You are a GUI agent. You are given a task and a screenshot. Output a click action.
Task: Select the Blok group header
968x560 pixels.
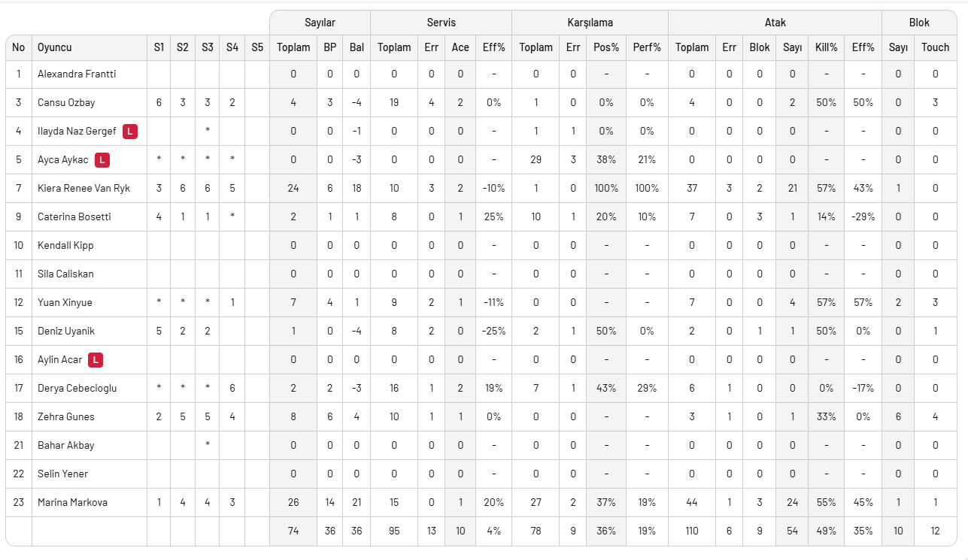point(919,23)
